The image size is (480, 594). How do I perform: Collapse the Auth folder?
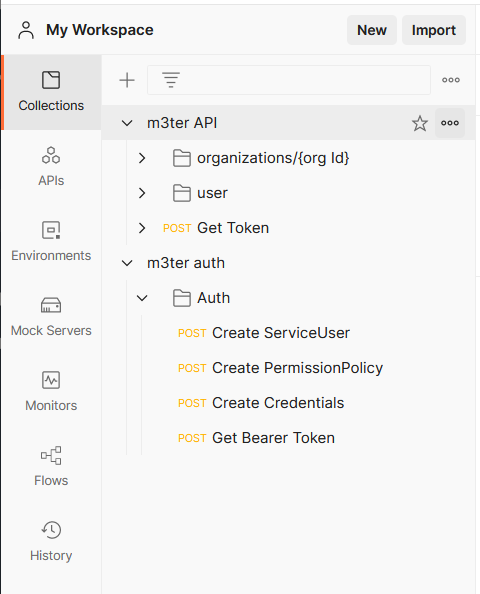coord(142,298)
